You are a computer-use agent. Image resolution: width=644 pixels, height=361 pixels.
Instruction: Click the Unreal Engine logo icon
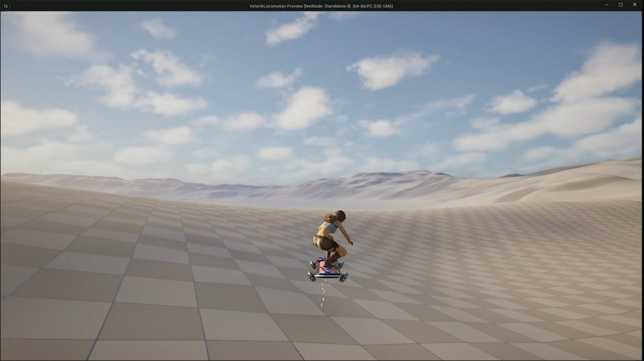(x=6, y=6)
